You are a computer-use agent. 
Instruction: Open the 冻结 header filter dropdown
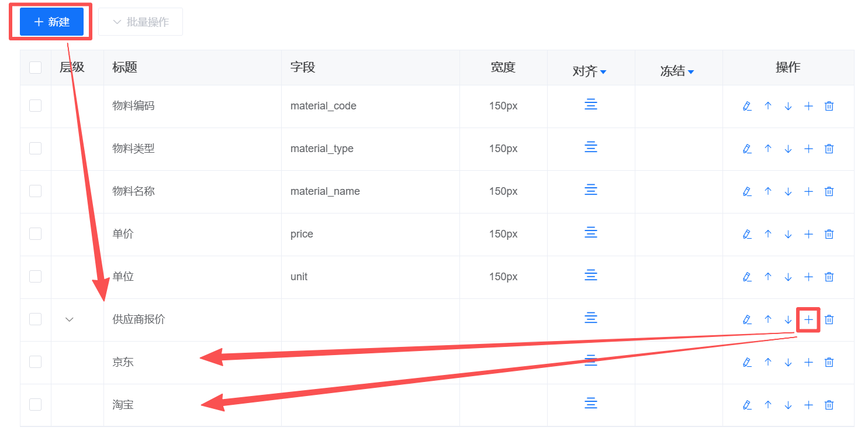click(x=691, y=72)
